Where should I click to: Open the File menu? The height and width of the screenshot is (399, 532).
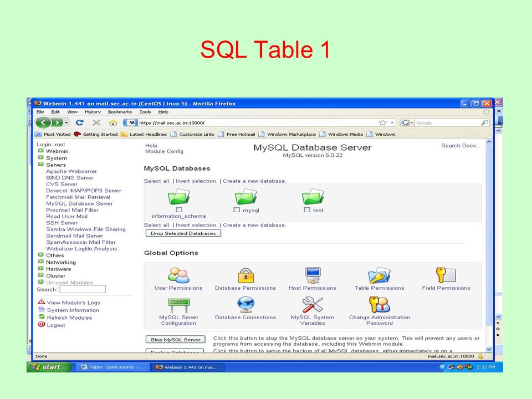pos(40,112)
